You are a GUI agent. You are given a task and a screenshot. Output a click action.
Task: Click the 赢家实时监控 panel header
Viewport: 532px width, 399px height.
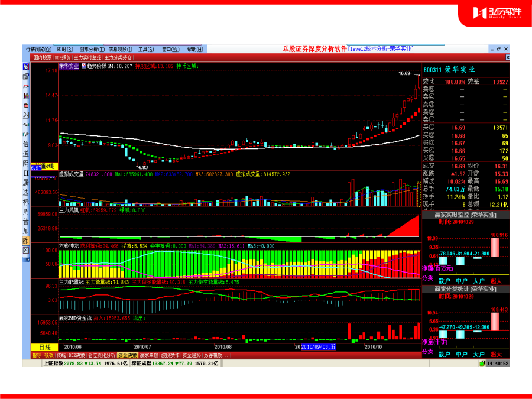pyautogui.click(x=466, y=215)
